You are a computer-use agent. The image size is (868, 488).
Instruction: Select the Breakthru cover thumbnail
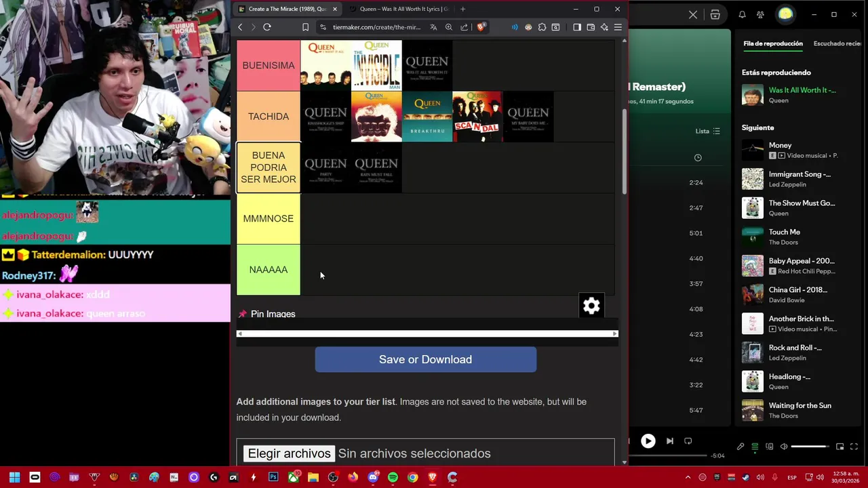tap(427, 117)
